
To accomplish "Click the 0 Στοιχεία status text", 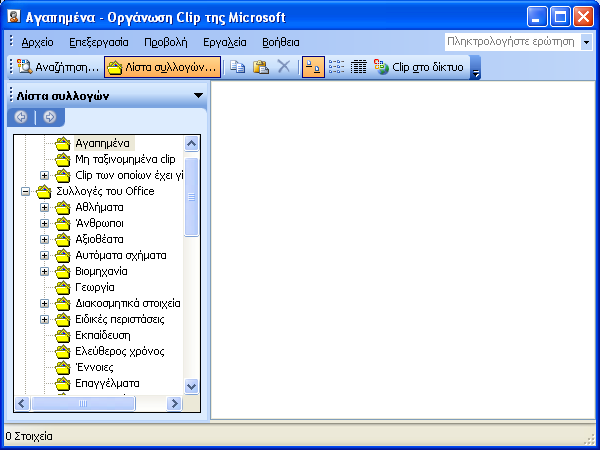I will pyautogui.click(x=29, y=436).
